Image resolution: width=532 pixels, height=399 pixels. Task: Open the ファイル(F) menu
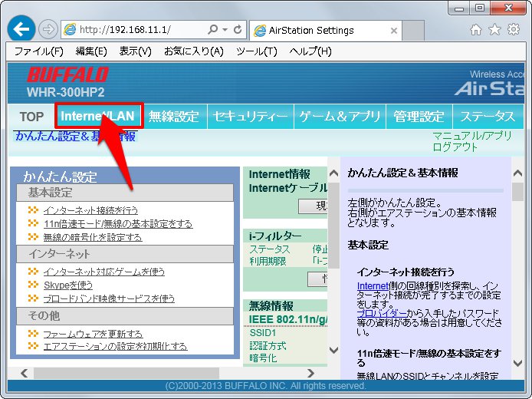[x=38, y=51]
